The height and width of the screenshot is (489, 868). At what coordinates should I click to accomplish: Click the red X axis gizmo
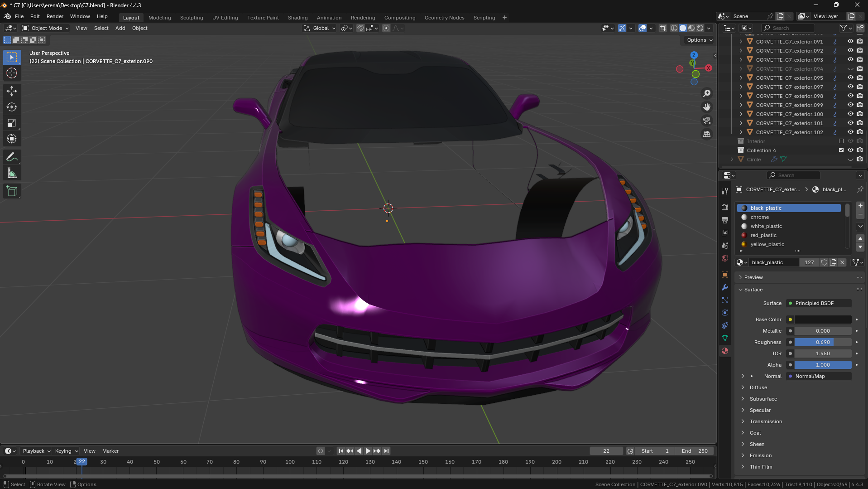709,68
